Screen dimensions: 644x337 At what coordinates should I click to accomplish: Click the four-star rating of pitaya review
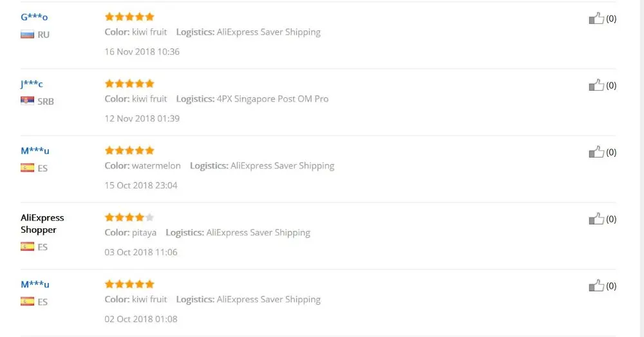[x=129, y=217]
